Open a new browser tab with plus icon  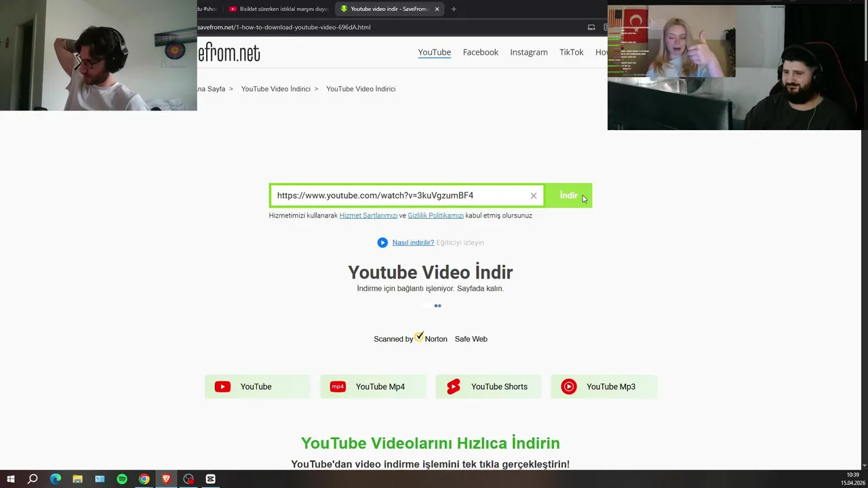pos(454,9)
